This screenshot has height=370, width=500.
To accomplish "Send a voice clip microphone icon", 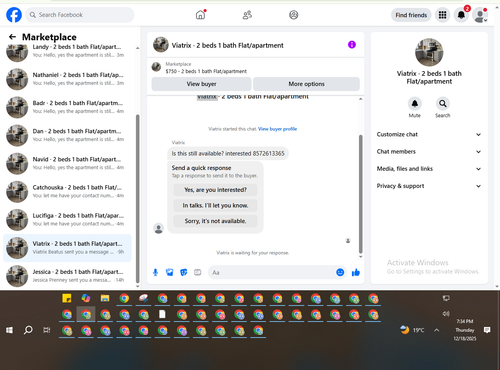I will [155, 273].
